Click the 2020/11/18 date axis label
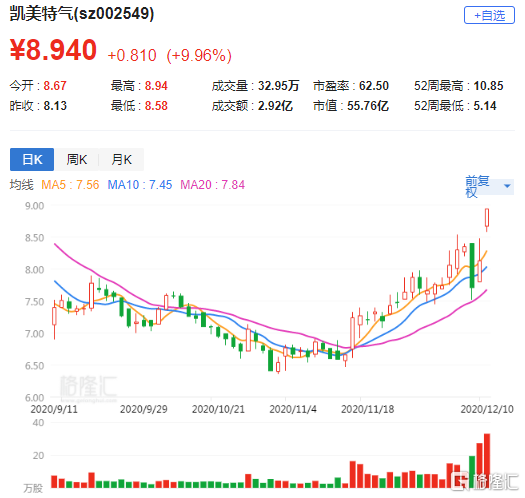This screenshot has height=498, width=525. [x=368, y=409]
